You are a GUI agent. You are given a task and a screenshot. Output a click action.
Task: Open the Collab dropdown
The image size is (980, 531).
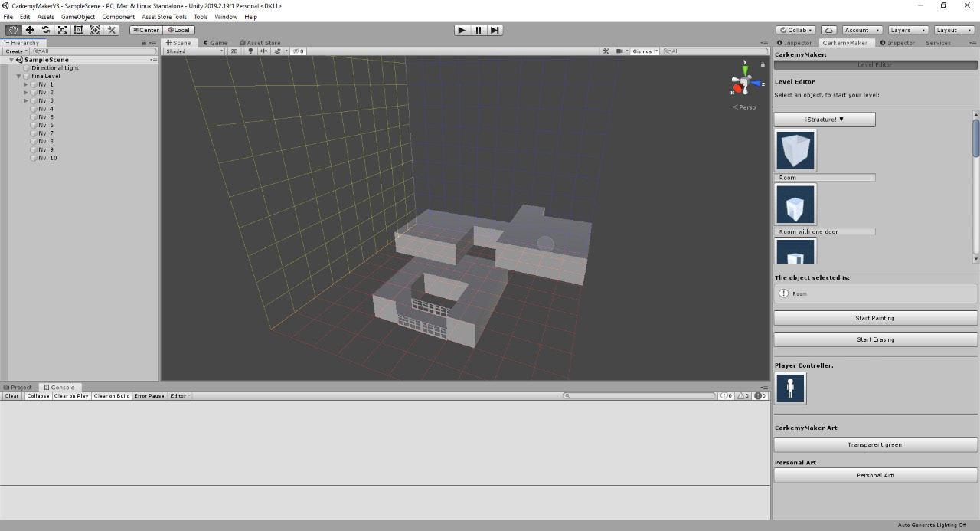[796, 30]
